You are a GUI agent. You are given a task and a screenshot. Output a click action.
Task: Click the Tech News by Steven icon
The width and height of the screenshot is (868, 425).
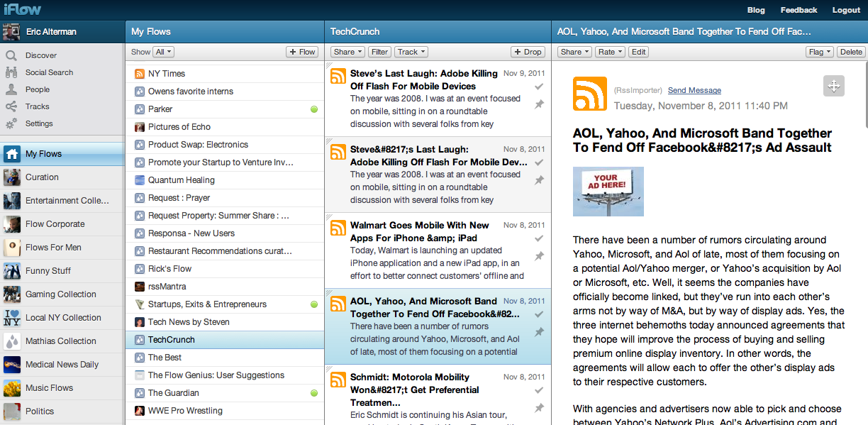click(x=140, y=322)
